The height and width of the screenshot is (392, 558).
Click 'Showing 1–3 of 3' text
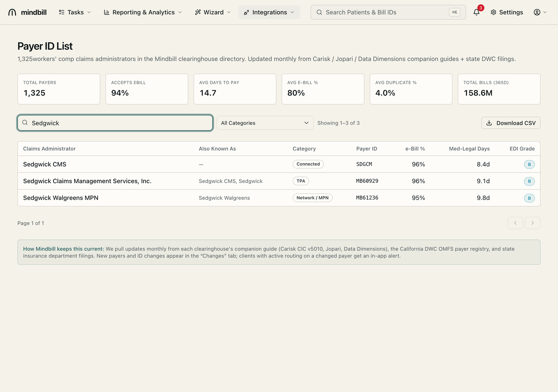point(338,123)
